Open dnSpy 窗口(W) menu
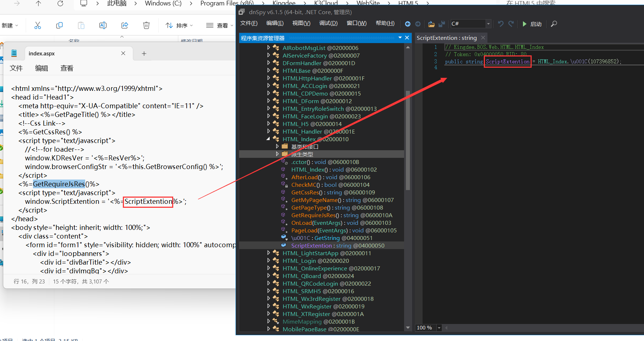Screen dimensions: 644x341 357,24
